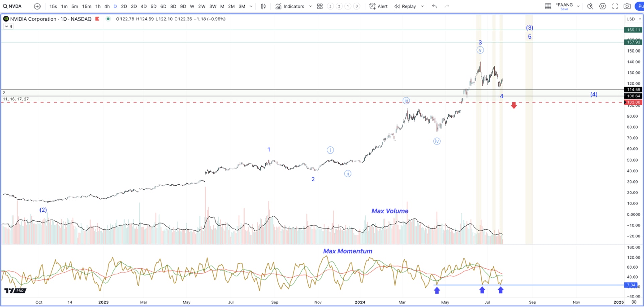This screenshot has width=644, height=307.
Task: Switch to 3M timeframe
Action: [x=242, y=6]
